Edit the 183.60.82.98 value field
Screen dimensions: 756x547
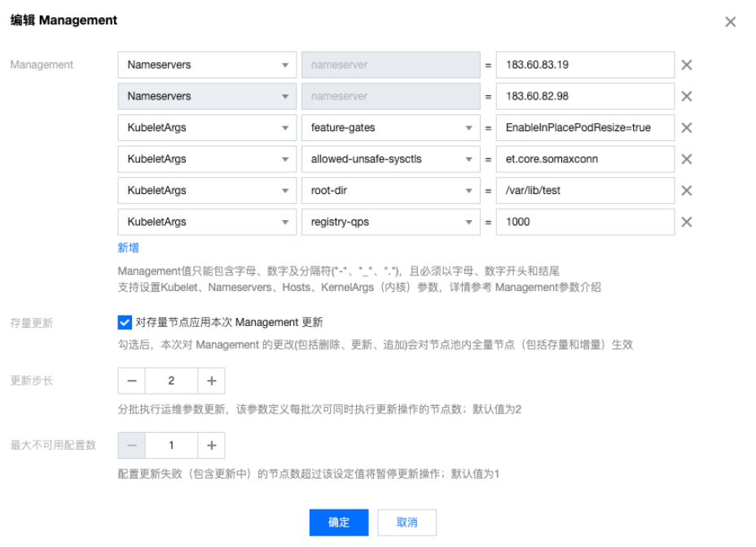tap(585, 96)
